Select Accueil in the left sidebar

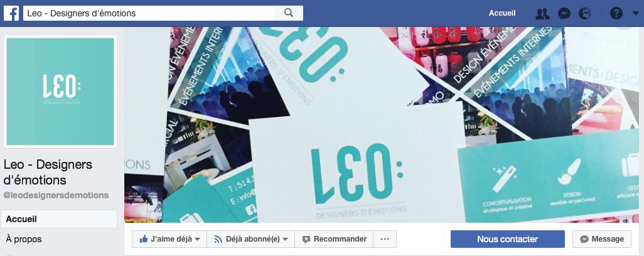click(59, 219)
